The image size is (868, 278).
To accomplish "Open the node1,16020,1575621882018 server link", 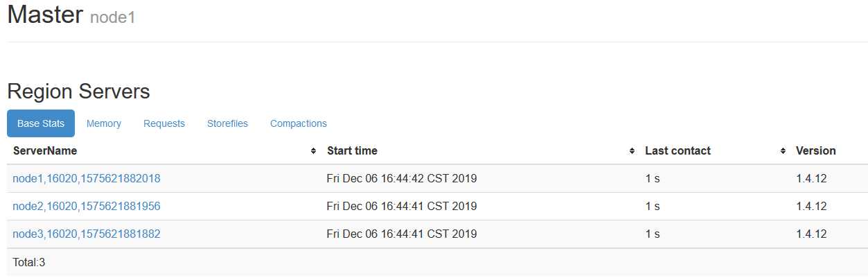I will [x=87, y=179].
